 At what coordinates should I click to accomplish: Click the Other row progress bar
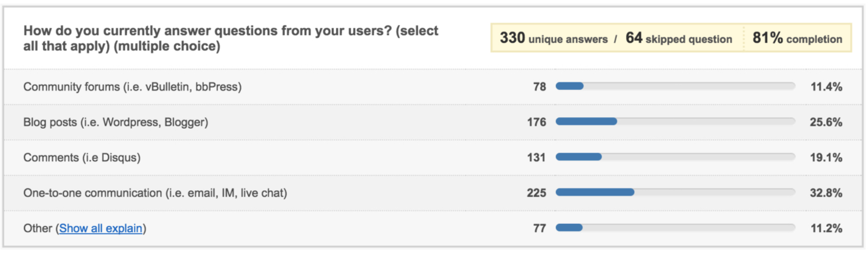click(675, 228)
